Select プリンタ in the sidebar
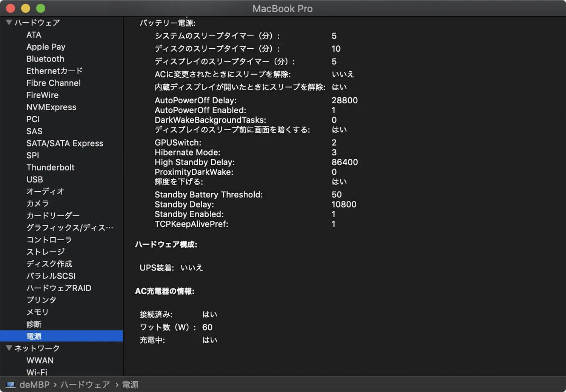The width and height of the screenshot is (566, 392). tap(42, 300)
